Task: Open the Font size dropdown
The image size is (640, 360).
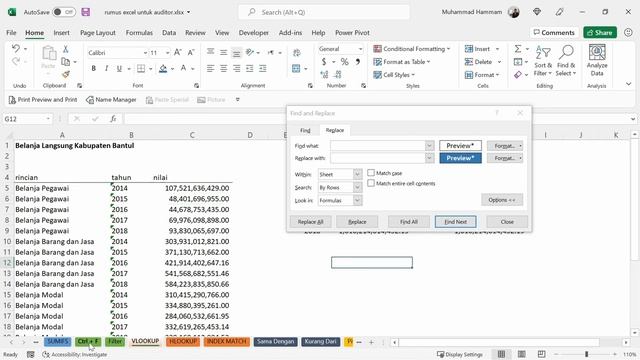Action: 167,53
